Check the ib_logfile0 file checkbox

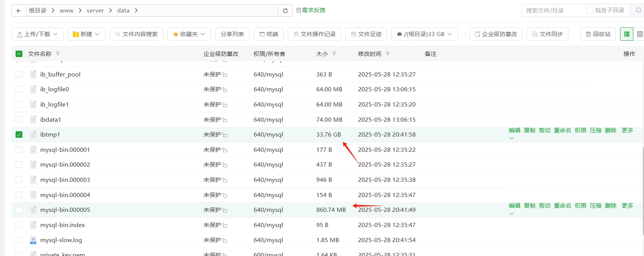tap(19, 89)
